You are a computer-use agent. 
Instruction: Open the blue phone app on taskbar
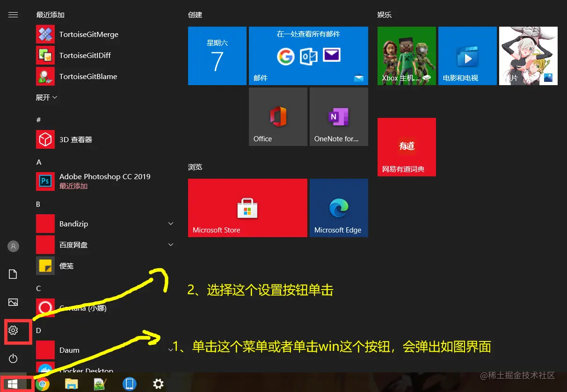(129, 384)
